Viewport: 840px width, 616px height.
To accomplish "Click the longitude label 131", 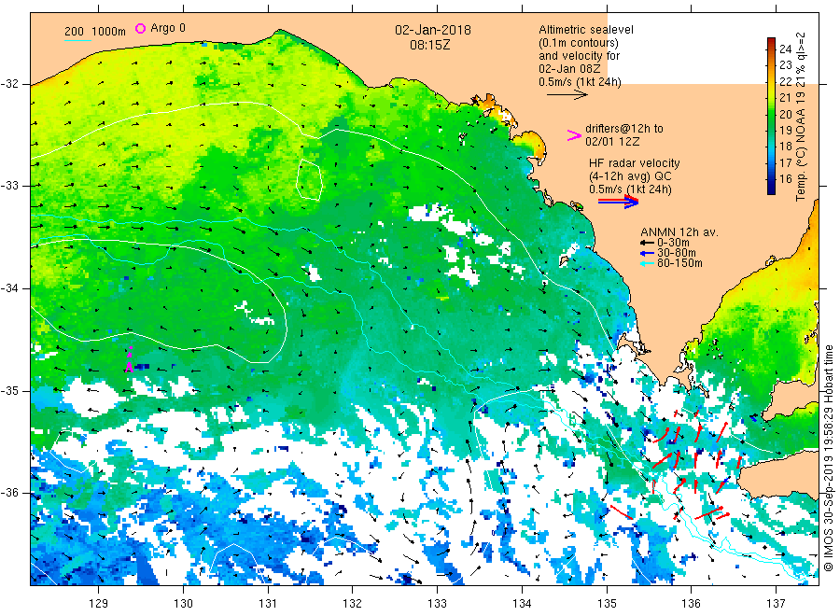I will (268, 604).
